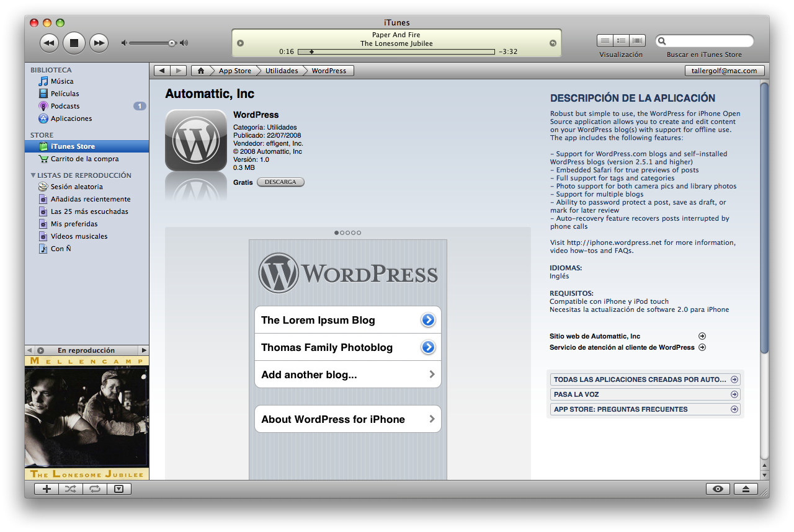Stop the current playback

coord(74,43)
